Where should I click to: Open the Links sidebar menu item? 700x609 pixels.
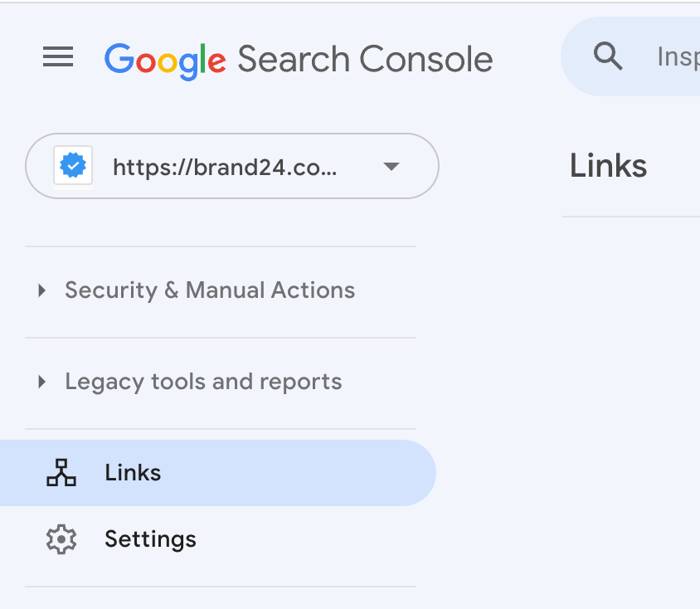132,472
